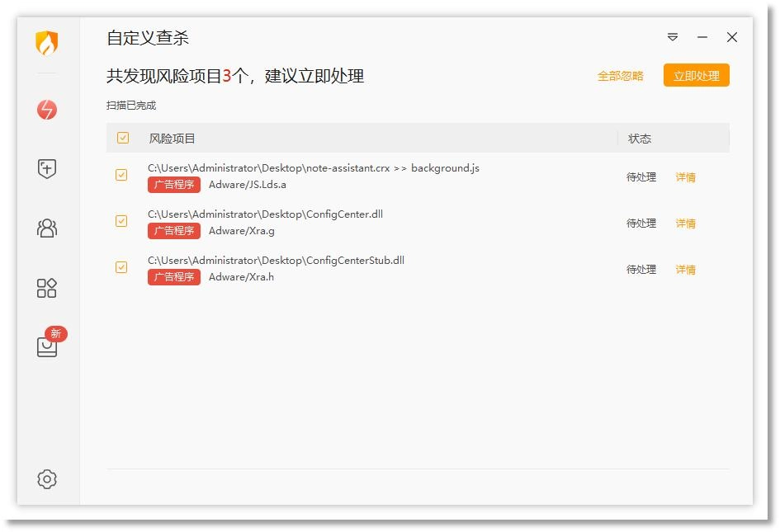Image resolution: width=780 pixels, height=532 pixels.
Task: Uncheck the ConfigCenterStub.dll risk item
Action: click(121, 268)
